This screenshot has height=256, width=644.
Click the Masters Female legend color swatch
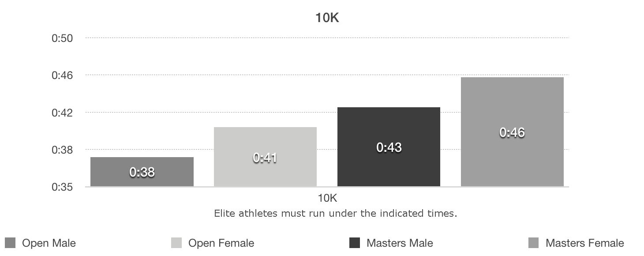534,243
